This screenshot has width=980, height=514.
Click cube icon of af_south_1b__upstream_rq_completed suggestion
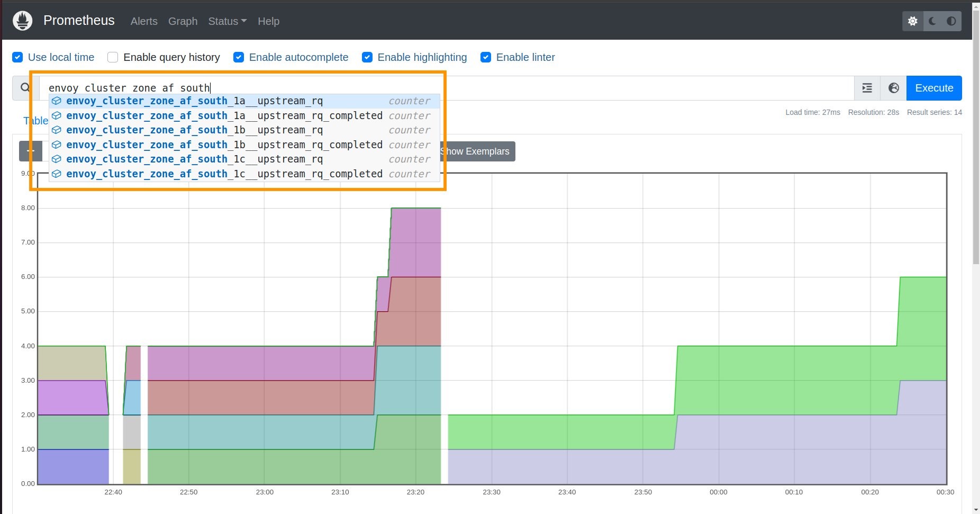point(57,145)
